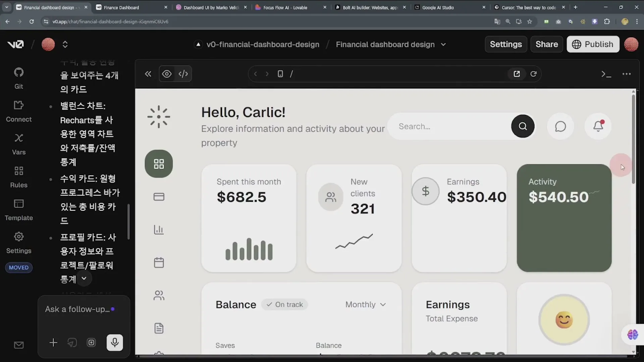
Task: Open the users nav item
Action: tap(159, 295)
